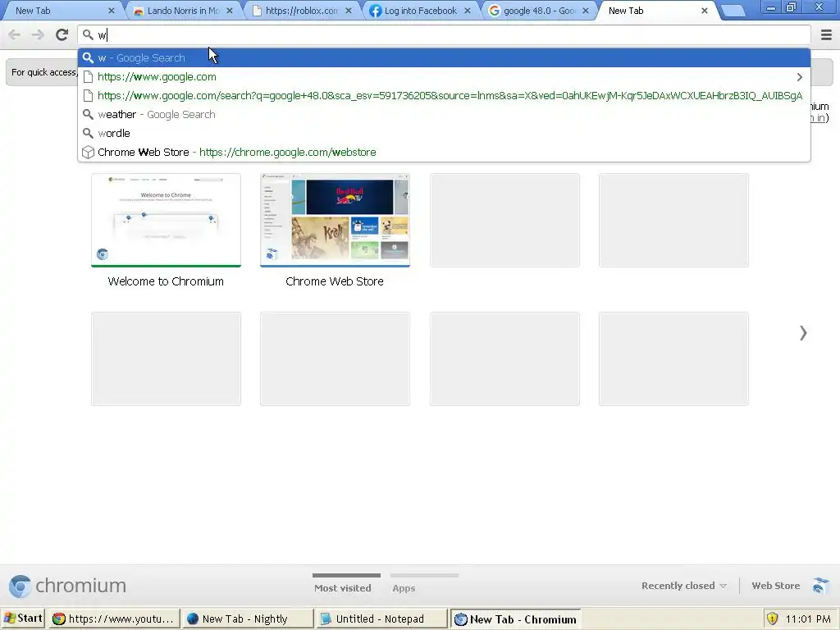The height and width of the screenshot is (630, 840).
Task: Click the Web Store link in footer
Action: pyautogui.click(x=776, y=586)
